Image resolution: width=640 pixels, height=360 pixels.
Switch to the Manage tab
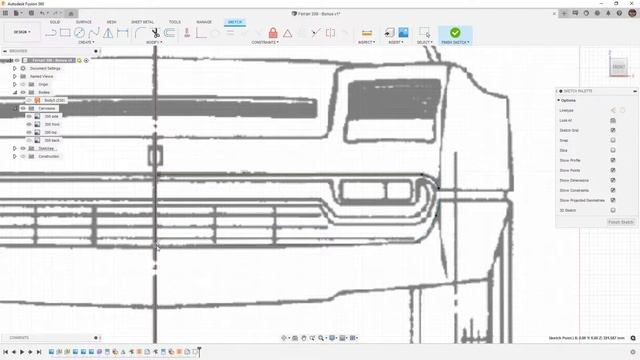204,22
